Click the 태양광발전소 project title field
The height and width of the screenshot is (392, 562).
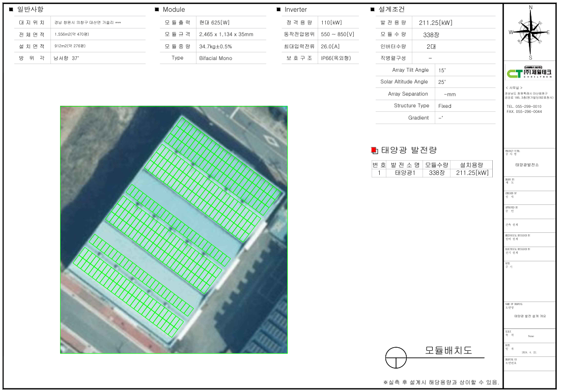pyautogui.click(x=527, y=165)
